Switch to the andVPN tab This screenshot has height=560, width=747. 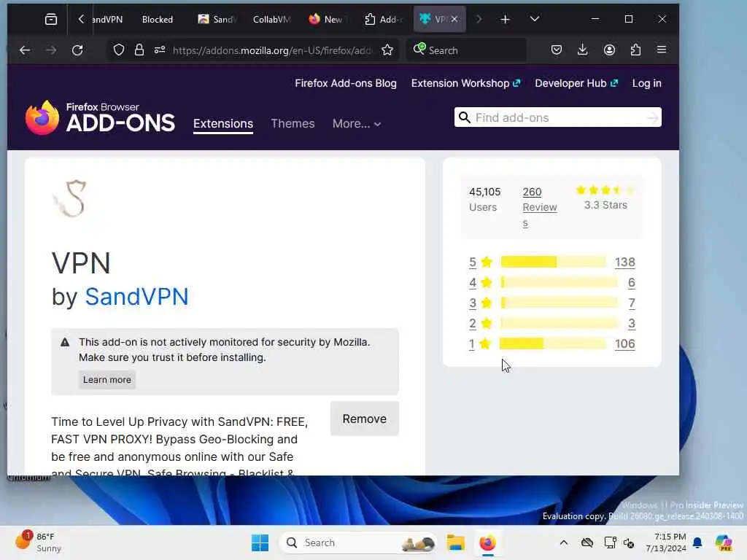click(107, 19)
